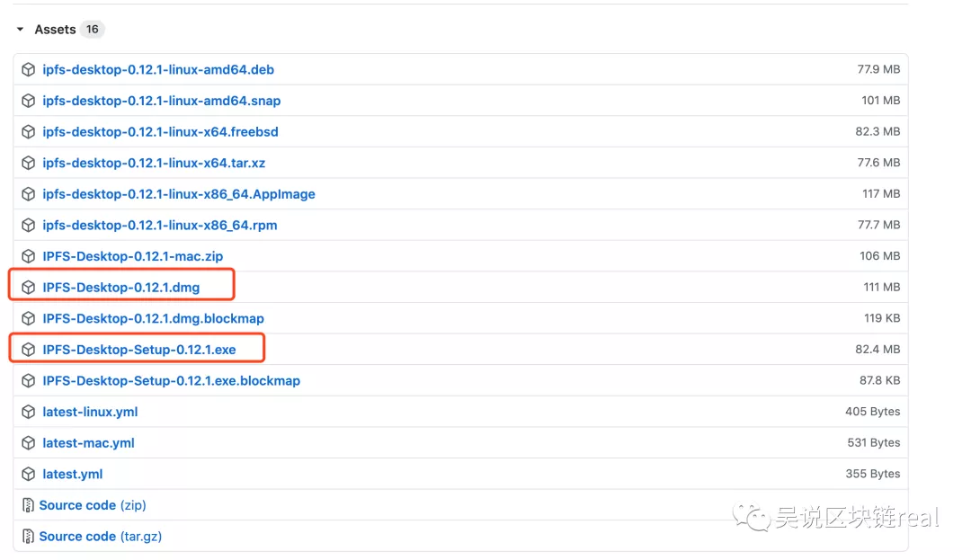The width and height of the screenshot is (971, 560).
Task: Click package icon beside latest.yml
Action: (29, 474)
